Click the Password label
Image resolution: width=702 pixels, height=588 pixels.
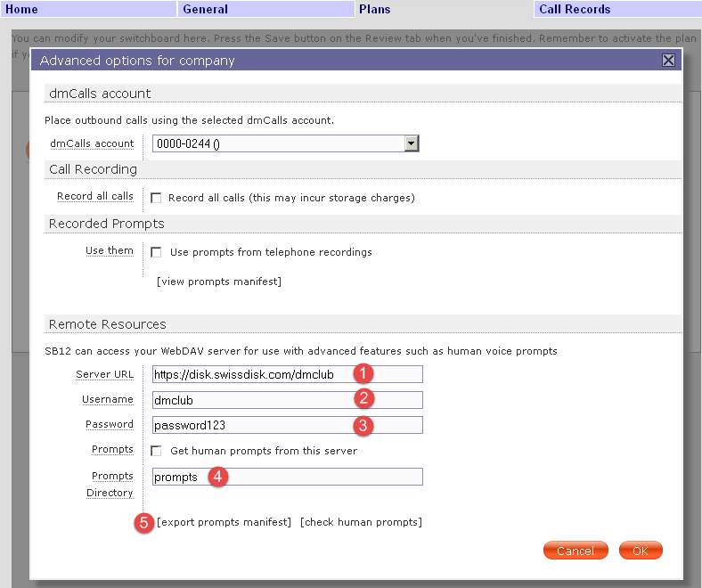point(110,425)
